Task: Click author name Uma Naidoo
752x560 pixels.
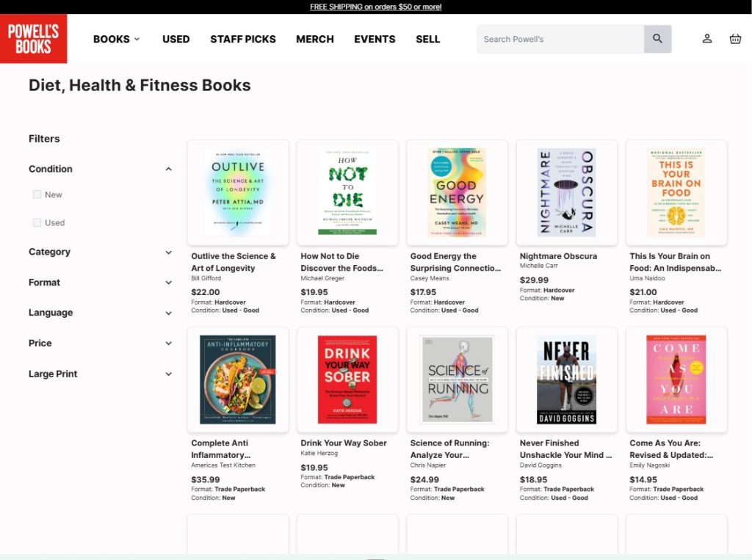Action: tap(647, 278)
